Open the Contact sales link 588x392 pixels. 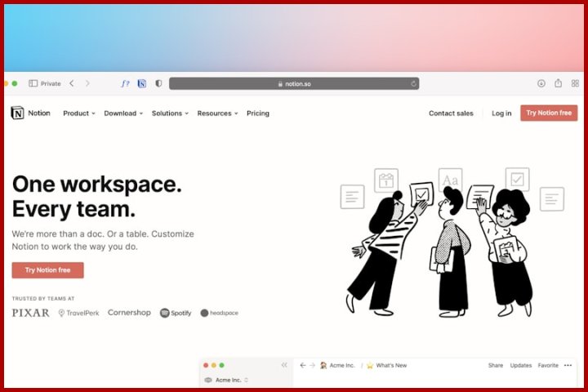point(451,114)
